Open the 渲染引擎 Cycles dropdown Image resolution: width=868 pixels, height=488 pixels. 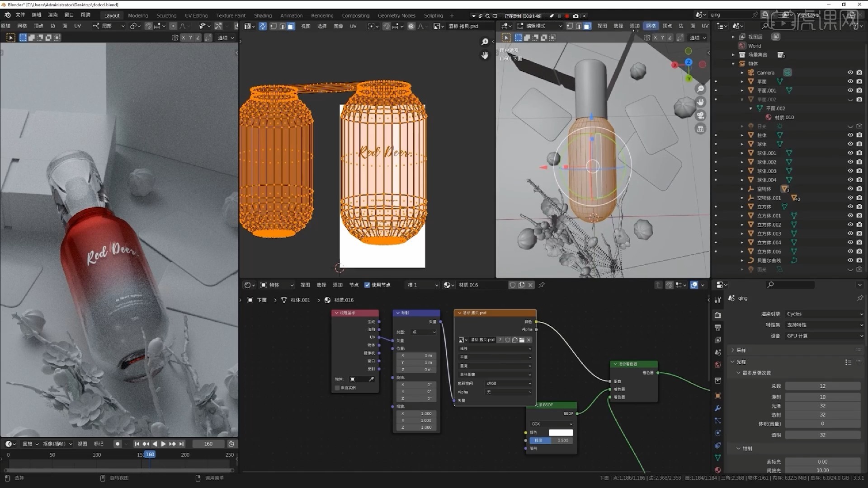[x=824, y=314]
